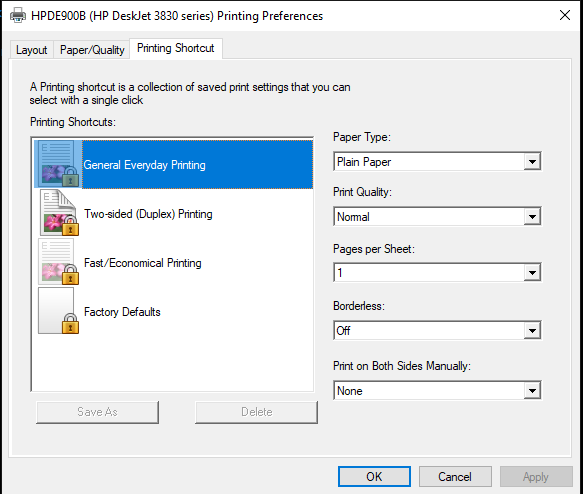Screen dimensions: 583x494
Task: Click the Fast/Economical Printing shortcut icon
Action: click(x=58, y=262)
